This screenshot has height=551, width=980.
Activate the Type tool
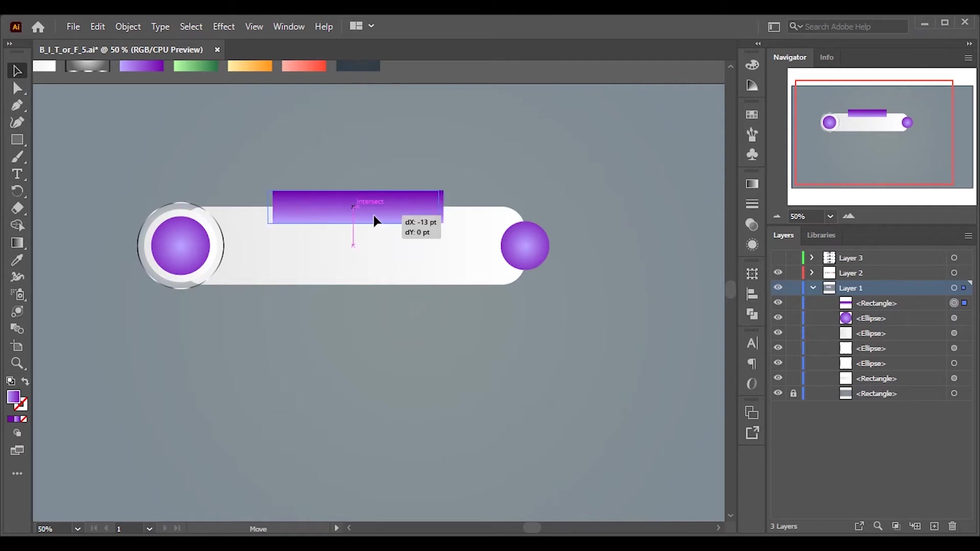[x=17, y=174]
